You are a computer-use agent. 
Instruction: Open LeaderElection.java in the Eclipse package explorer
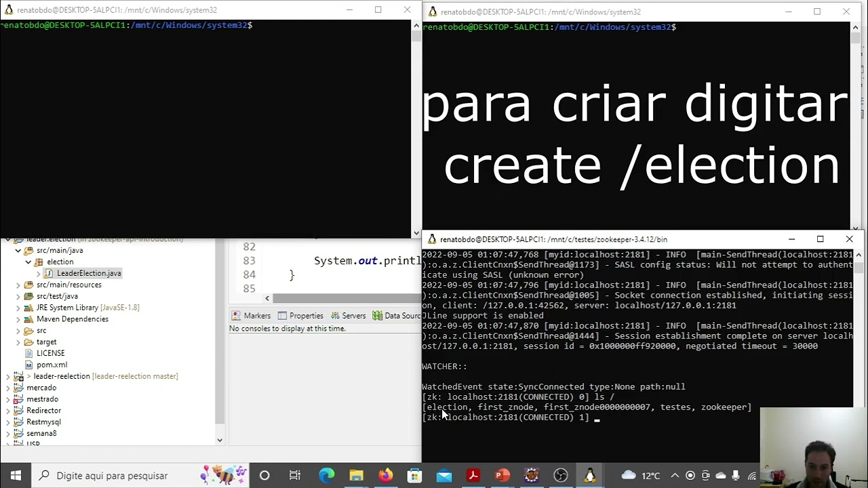(x=89, y=273)
